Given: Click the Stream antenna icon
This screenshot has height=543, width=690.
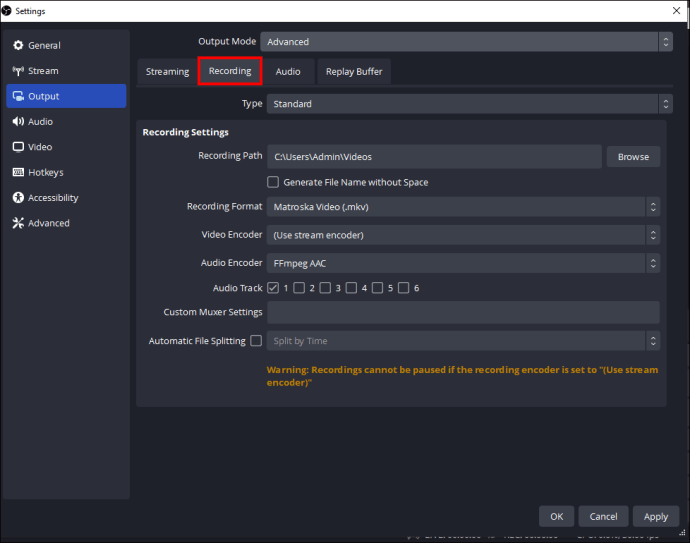Looking at the screenshot, I should pos(18,71).
